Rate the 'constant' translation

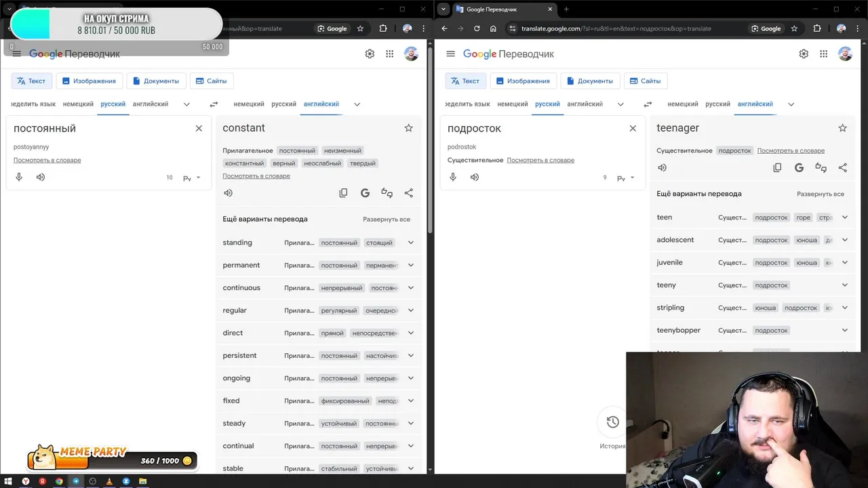coord(387,192)
